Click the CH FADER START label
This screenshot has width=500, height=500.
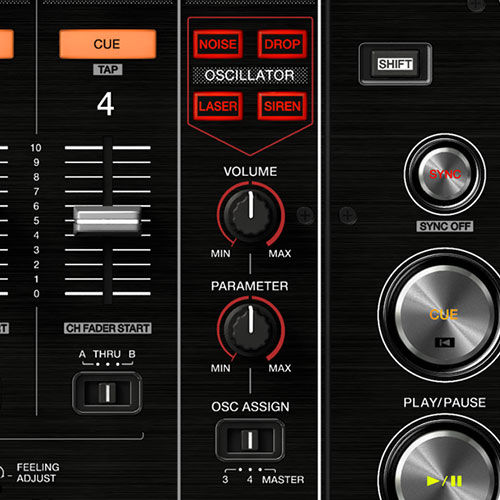click(x=108, y=328)
